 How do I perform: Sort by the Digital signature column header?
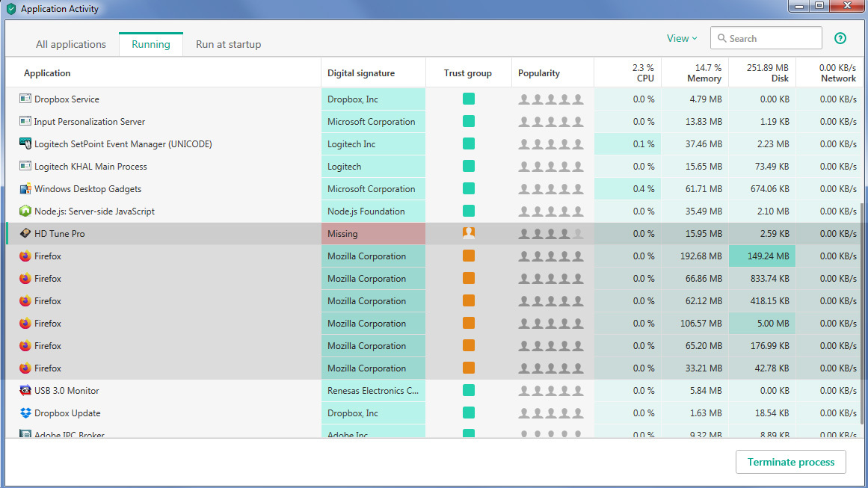pyautogui.click(x=361, y=73)
